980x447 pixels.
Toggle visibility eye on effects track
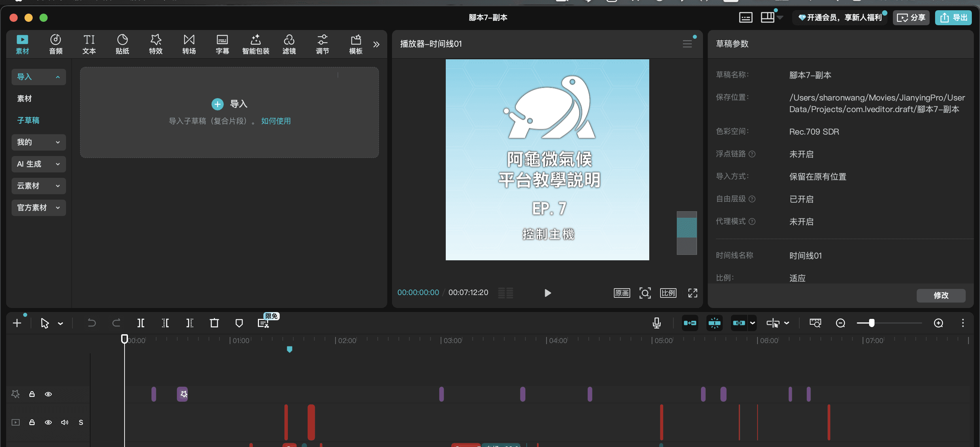(48, 394)
